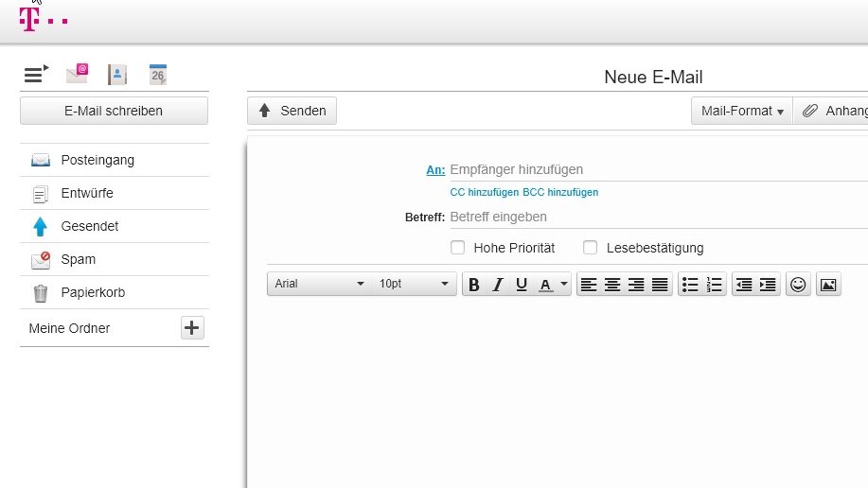Image resolution: width=868 pixels, height=488 pixels.
Task: Center align the text
Action: (x=612, y=285)
